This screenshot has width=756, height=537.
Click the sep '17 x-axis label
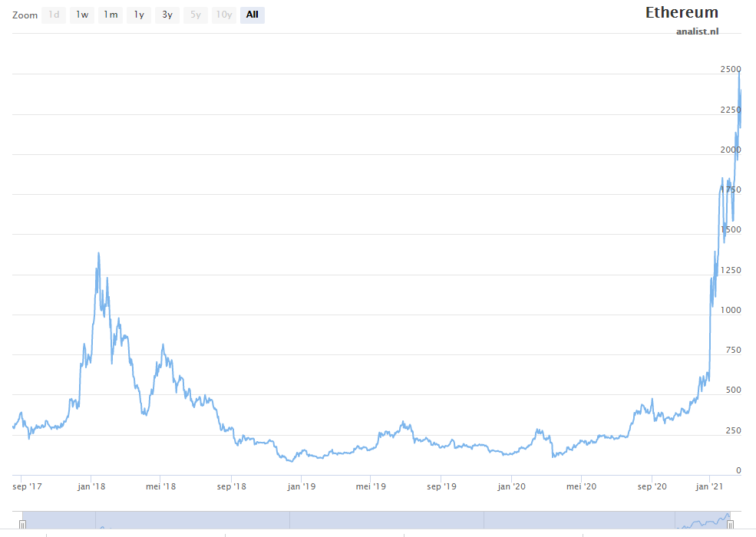click(x=27, y=486)
